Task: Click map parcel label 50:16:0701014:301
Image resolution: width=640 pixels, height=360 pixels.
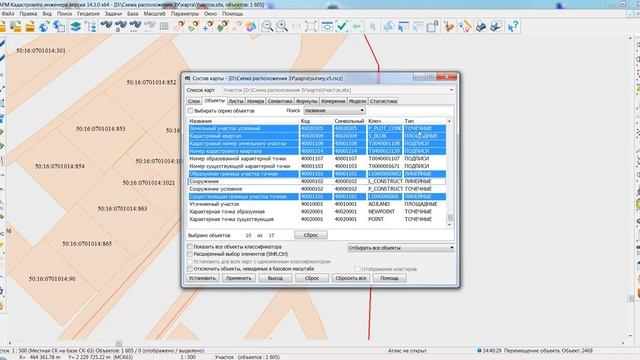Action: click(x=41, y=51)
